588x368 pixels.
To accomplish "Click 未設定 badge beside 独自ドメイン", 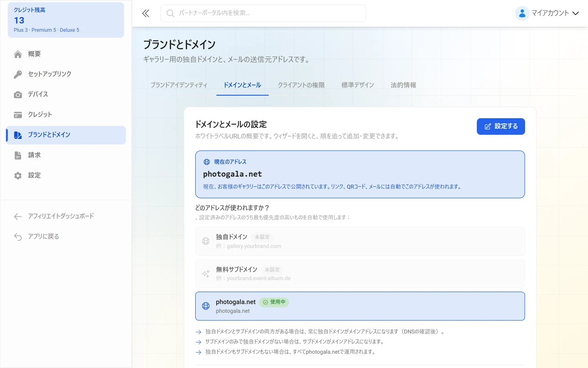I will click(262, 237).
